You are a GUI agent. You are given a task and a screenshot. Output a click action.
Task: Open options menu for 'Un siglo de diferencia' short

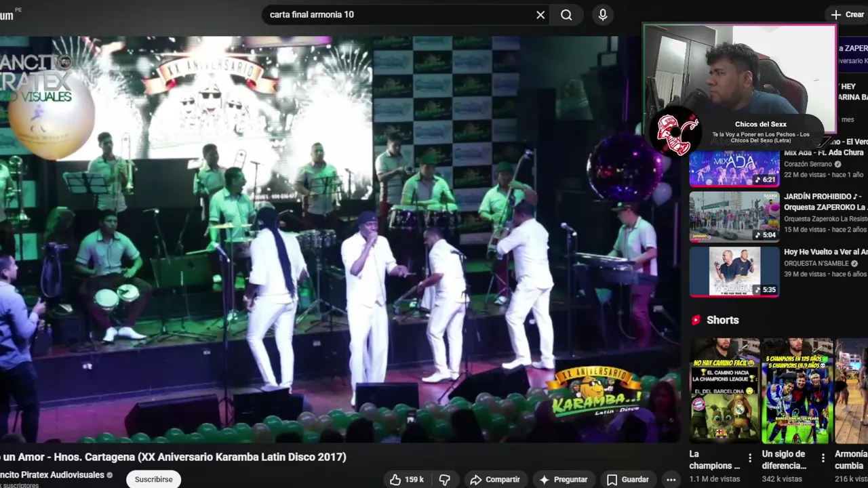click(x=823, y=458)
